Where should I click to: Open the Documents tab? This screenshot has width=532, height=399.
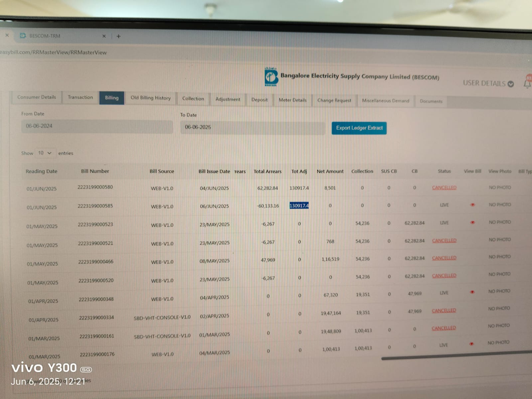tap(431, 101)
